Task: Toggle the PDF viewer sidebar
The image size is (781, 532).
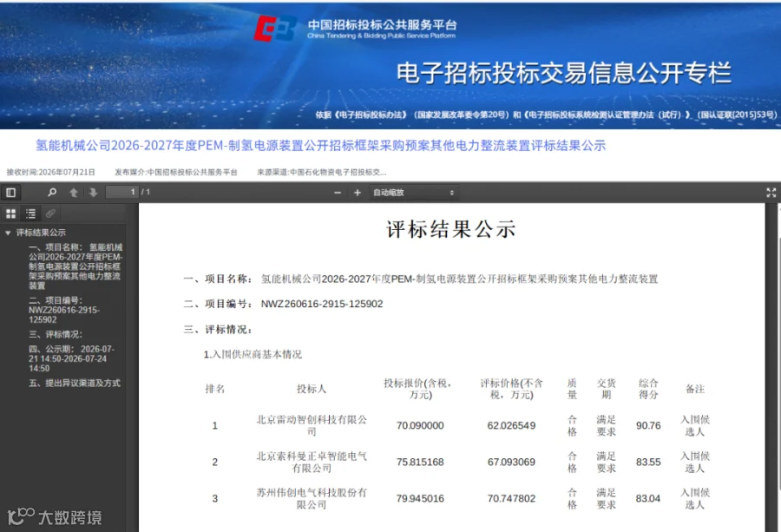Action: pos(11,193)
